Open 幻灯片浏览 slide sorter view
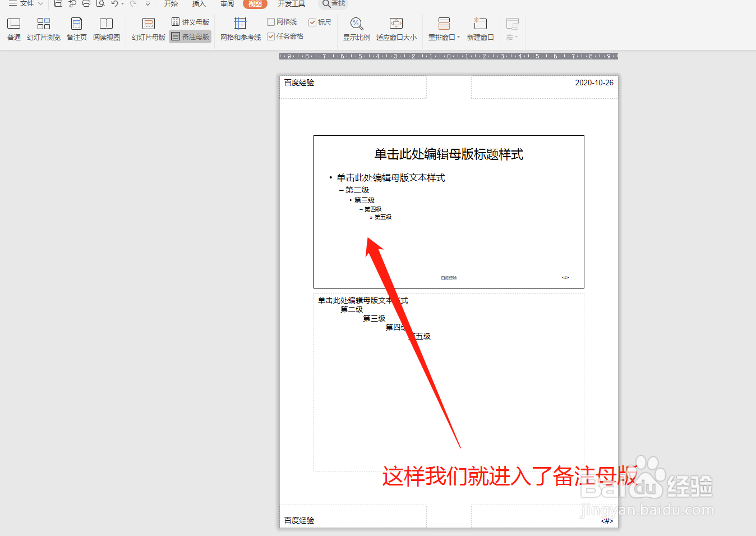Viewport: 756px width, 536px height. [x=44, y=29]
